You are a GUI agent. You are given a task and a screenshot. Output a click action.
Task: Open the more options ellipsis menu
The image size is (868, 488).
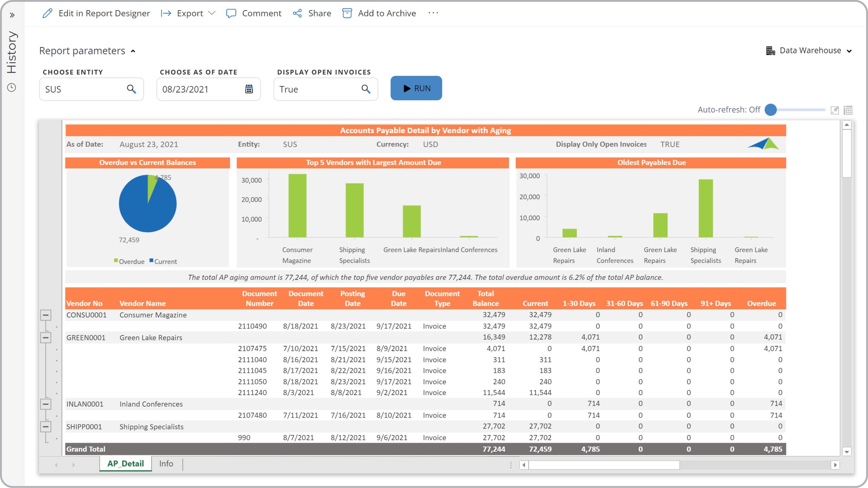tap(433, 13)
